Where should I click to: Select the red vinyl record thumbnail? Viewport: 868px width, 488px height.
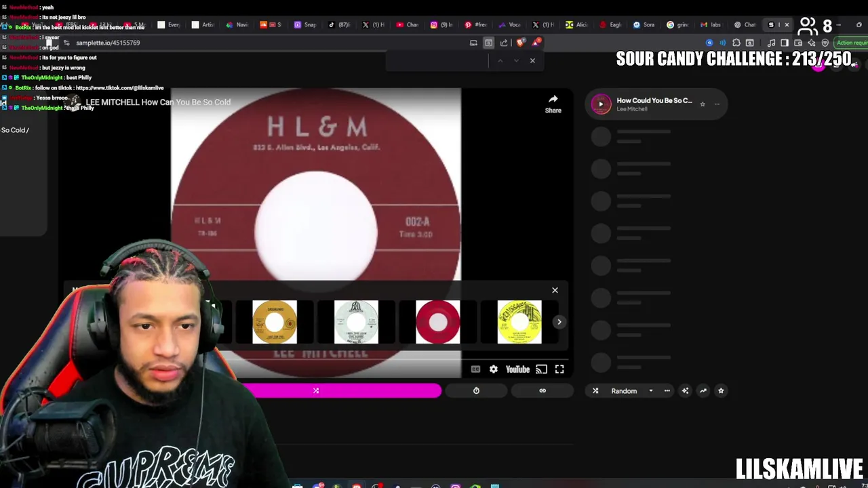coord(438,322)
